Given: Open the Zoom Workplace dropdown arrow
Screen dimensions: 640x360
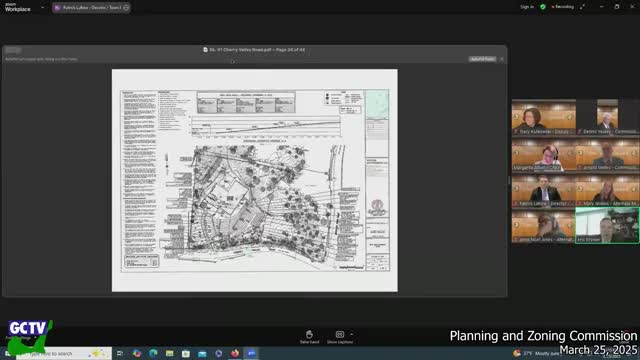Looking at the screenshot, I should [42, 7].
